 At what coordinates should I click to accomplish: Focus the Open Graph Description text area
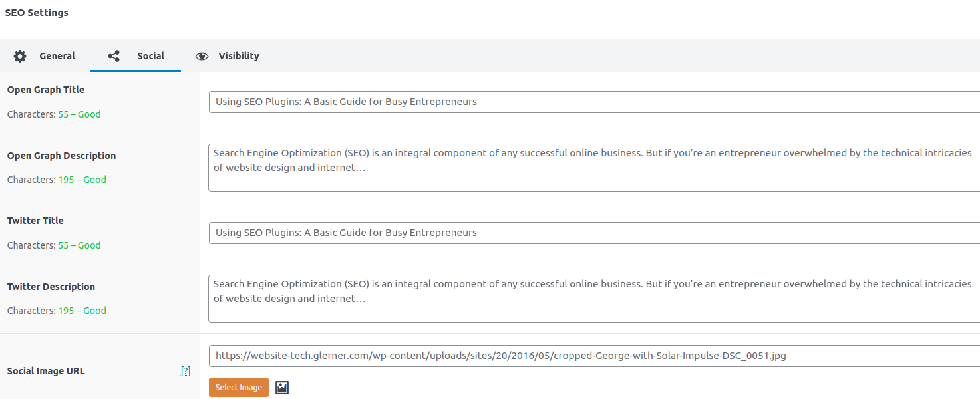(594, 168)
